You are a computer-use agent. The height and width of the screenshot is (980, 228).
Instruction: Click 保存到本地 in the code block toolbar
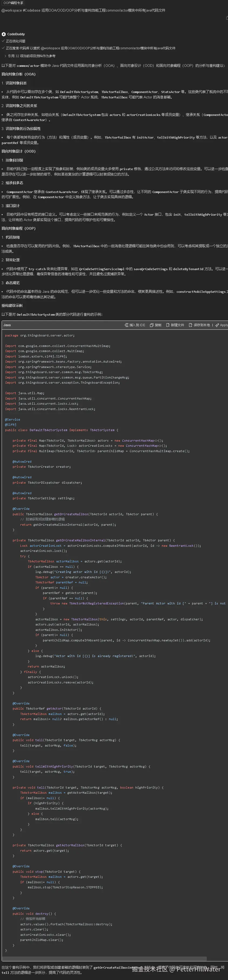tap(199, 325)
